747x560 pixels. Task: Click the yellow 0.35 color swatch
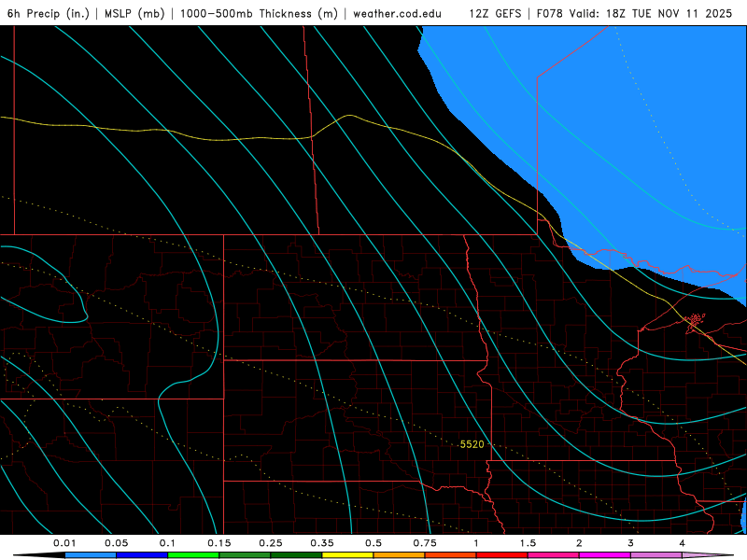tap(347, 555)
